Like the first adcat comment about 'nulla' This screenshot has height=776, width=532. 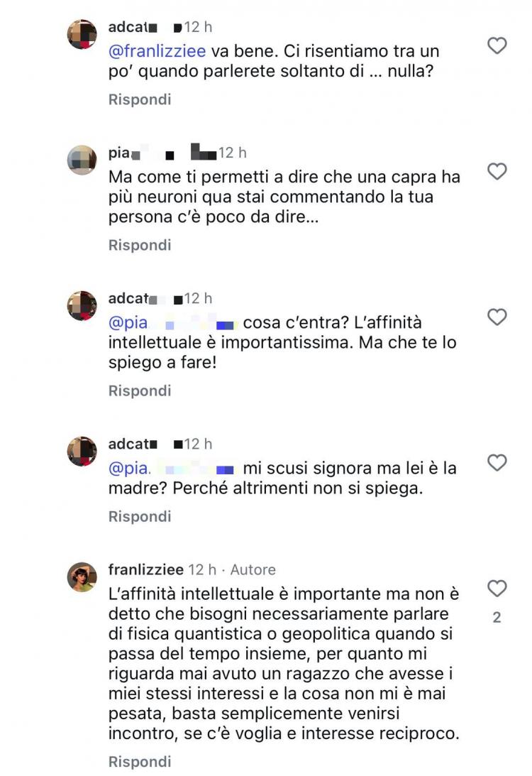click(497, 45)
